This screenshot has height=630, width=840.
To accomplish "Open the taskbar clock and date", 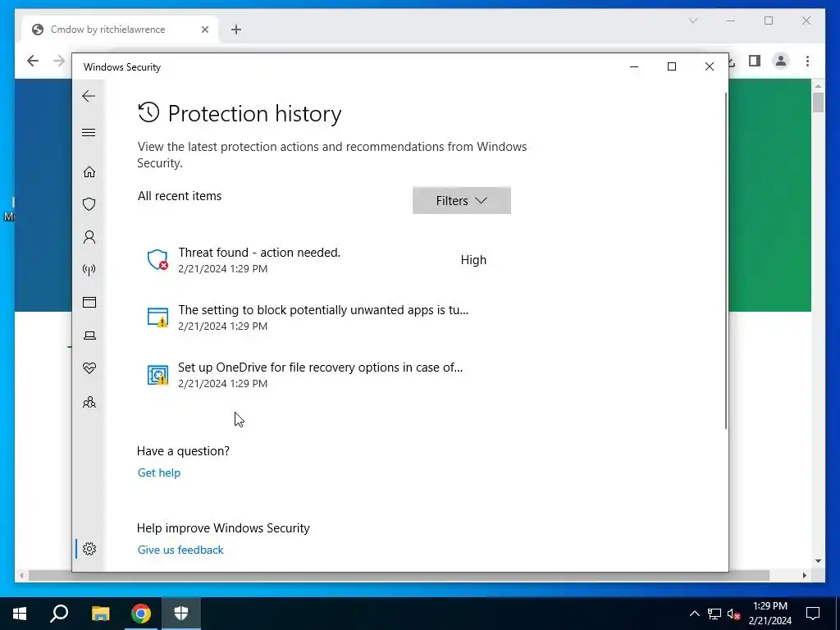I will tap(769, 614).
